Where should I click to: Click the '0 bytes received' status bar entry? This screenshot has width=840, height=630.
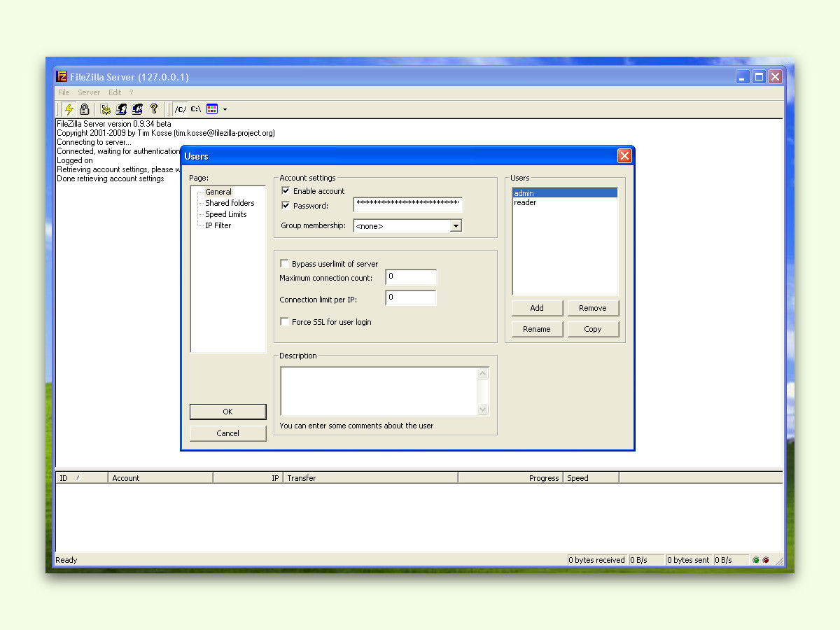tap(596, 560)
